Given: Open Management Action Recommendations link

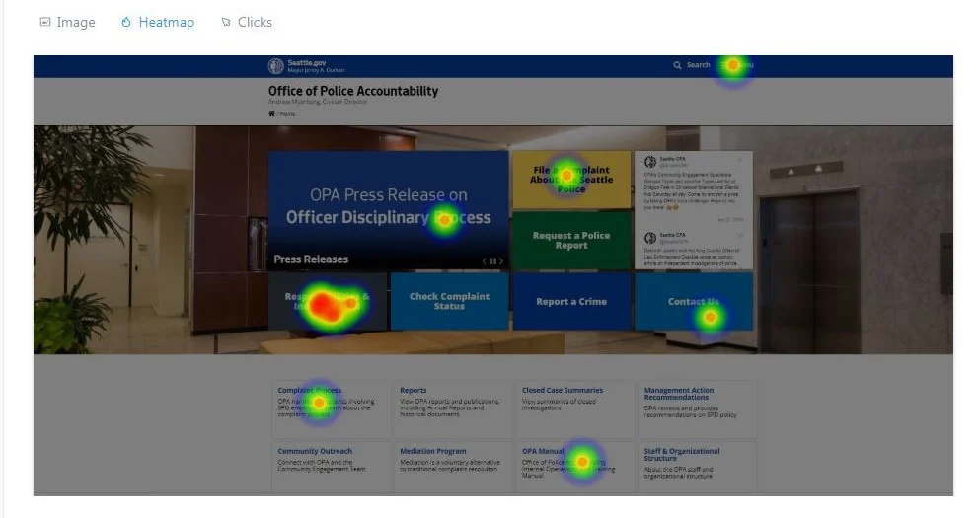Looking at the screenshot, I should coord(679,394).
